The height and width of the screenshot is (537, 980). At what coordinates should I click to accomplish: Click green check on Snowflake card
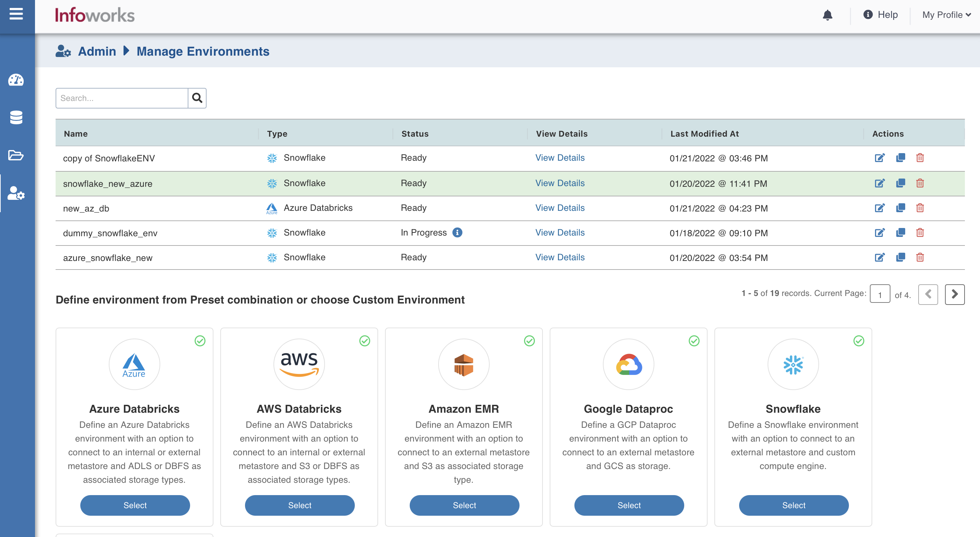point(859,341)
